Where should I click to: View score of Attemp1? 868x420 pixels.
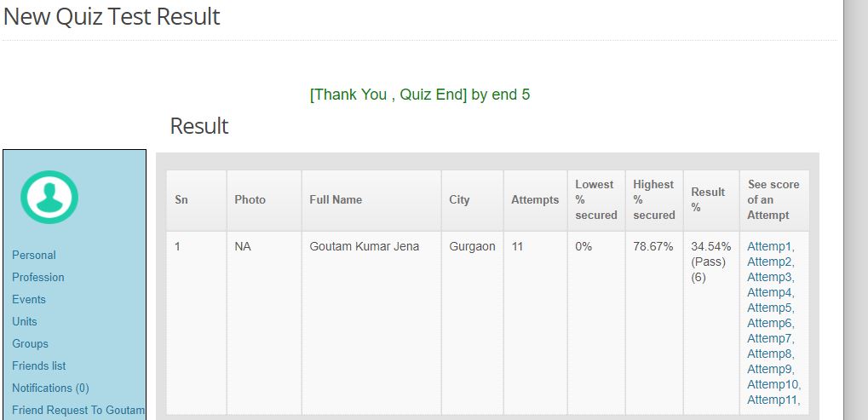pyautogui.click(x=769, y=246)
